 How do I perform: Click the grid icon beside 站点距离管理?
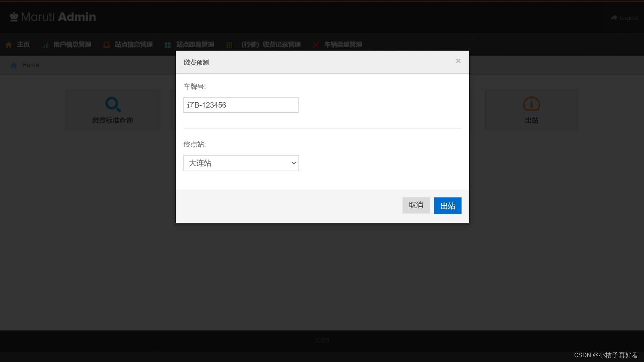[x=168, y=45]
